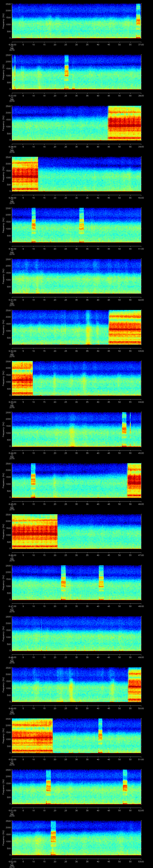
Task: Click the red block starting at 45 seconds in the 6:42 spectrogram
Action: point(125,327)
